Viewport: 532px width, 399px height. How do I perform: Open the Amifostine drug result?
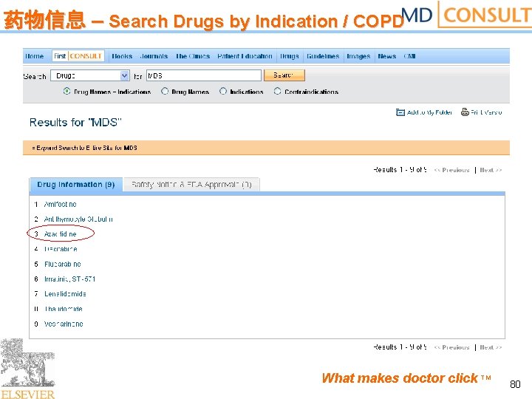click(x=61, y=204)
